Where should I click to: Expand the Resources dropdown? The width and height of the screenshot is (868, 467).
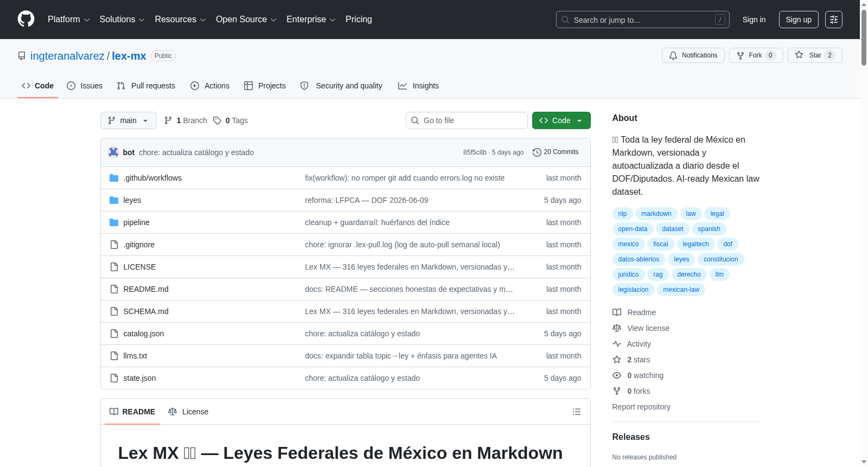pos(180,20)
